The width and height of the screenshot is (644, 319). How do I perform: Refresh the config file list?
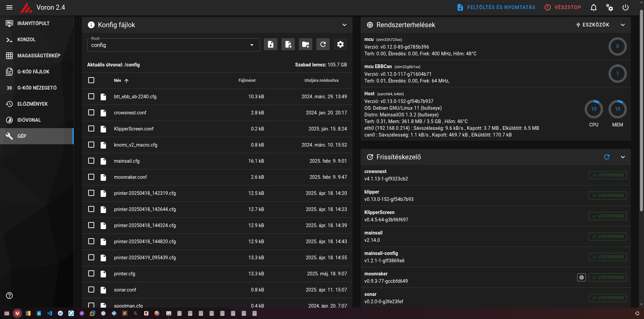[323, 44]
